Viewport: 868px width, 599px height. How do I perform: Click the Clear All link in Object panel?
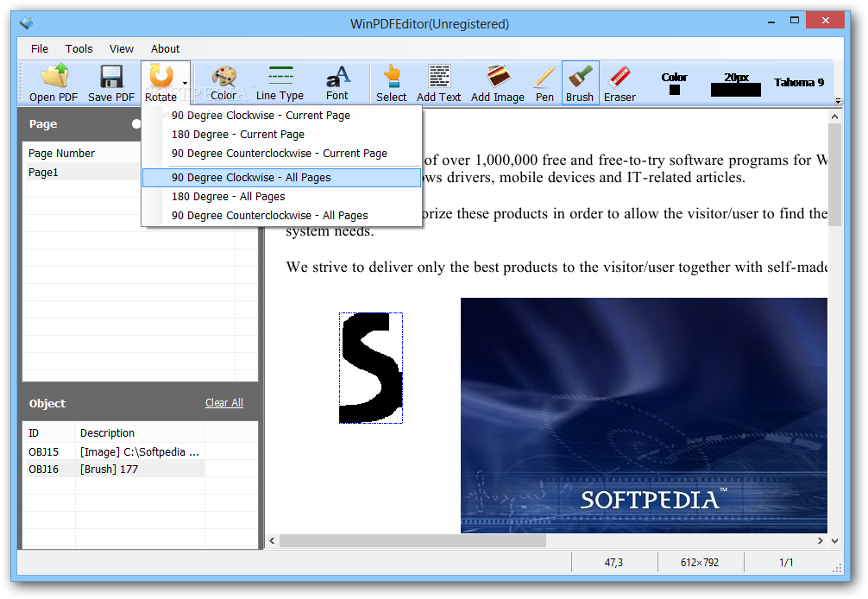click(x=224, y=403)
